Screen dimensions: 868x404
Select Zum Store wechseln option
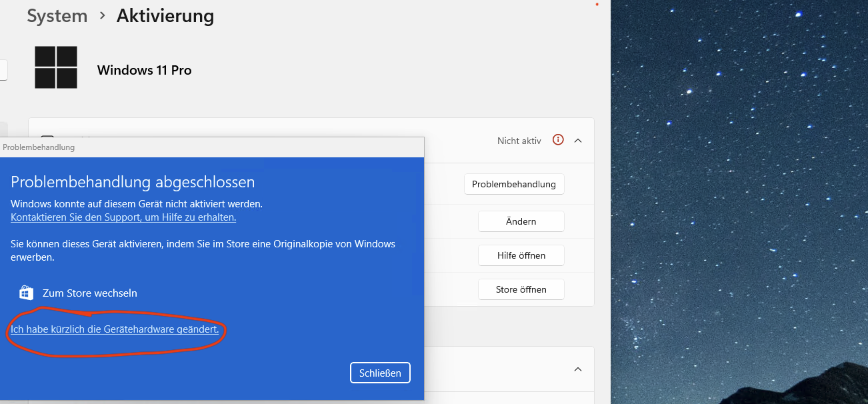90,293
